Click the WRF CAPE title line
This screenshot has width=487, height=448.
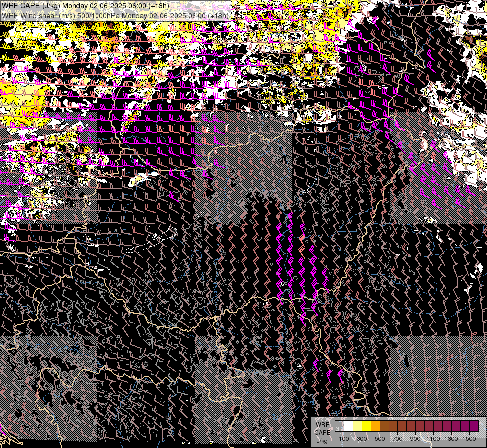pos(86,6)
